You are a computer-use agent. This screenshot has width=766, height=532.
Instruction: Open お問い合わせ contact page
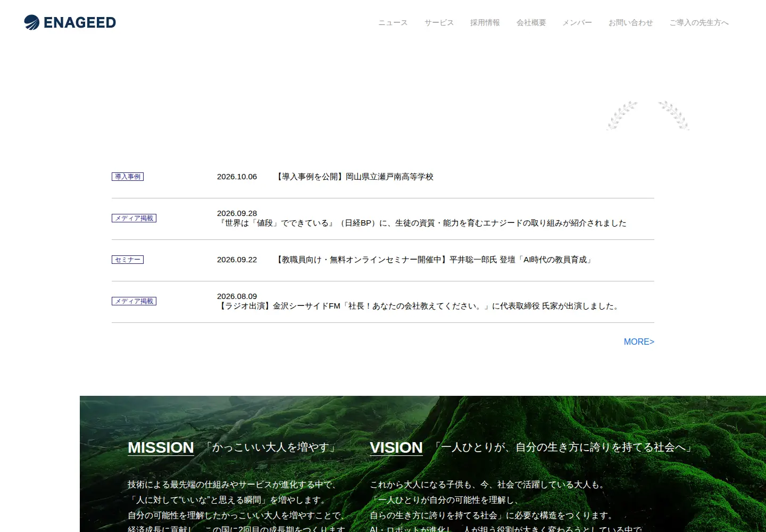click(631, 22)
